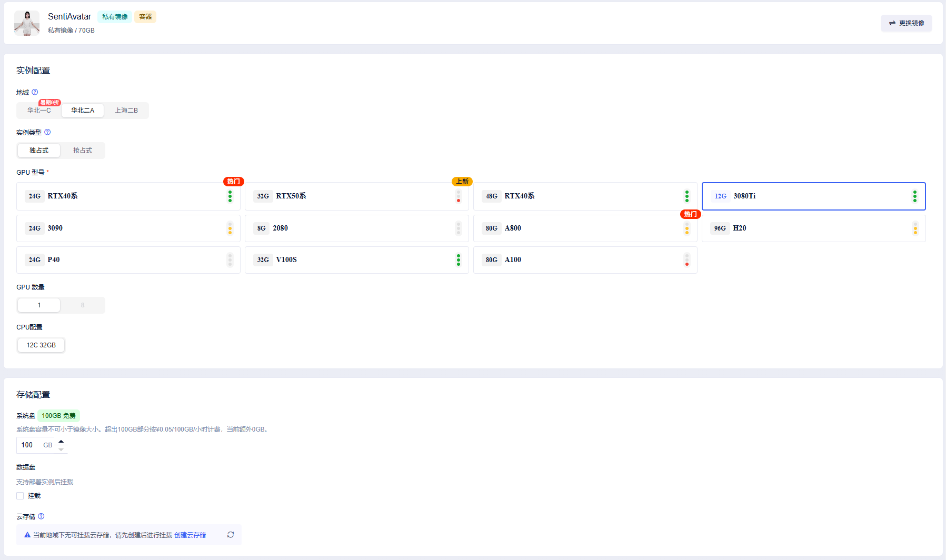946x560 pixels.
Task: Click the 更换镜像 button
Action: (907, 23)
